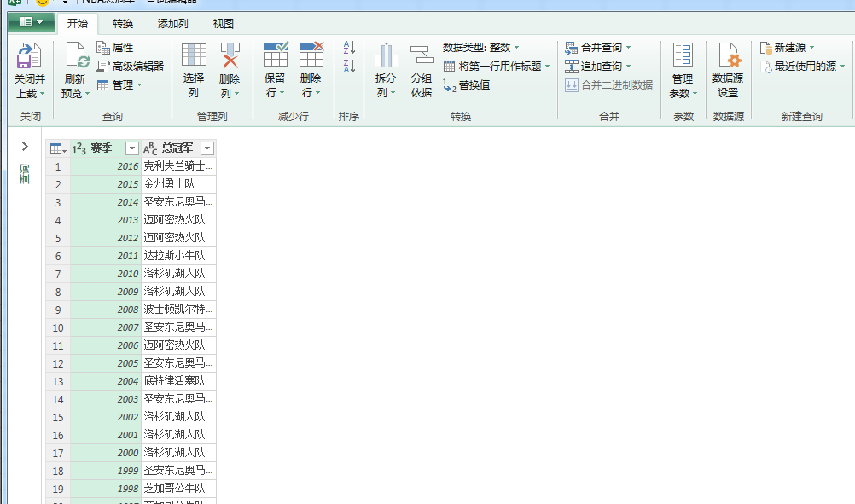Click the 123 type icon of 赛季 column
The height and width of the screenshot is (504, 855).
point(79,148)
